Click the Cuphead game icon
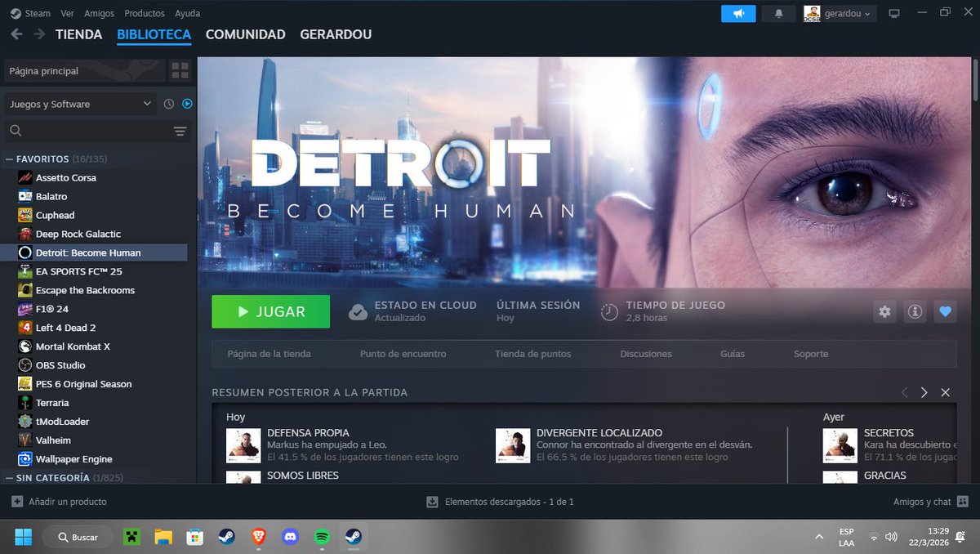Viewport: 980px width, 554px height. 24,215
